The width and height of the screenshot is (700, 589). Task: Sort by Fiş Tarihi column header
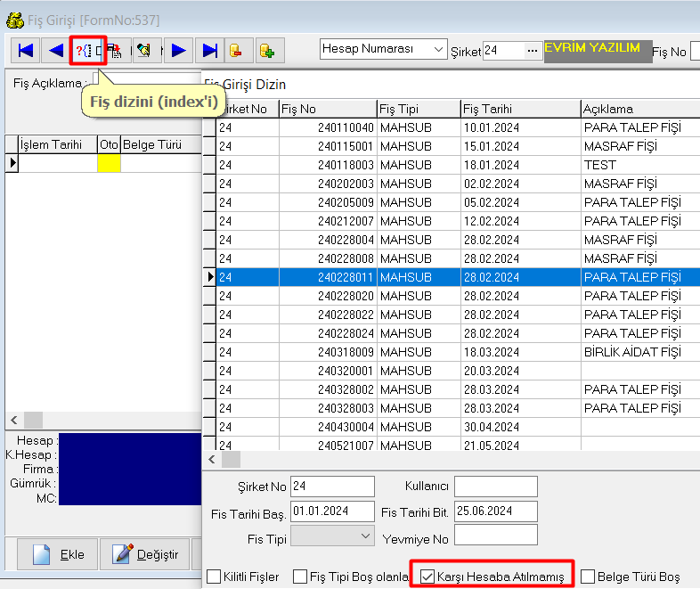[x=520, y=109]
